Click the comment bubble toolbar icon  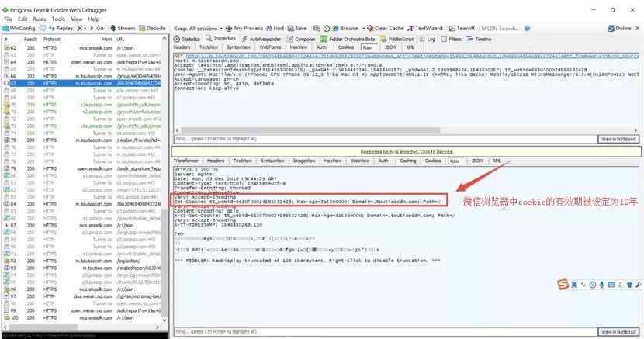[x=43, y=29]
